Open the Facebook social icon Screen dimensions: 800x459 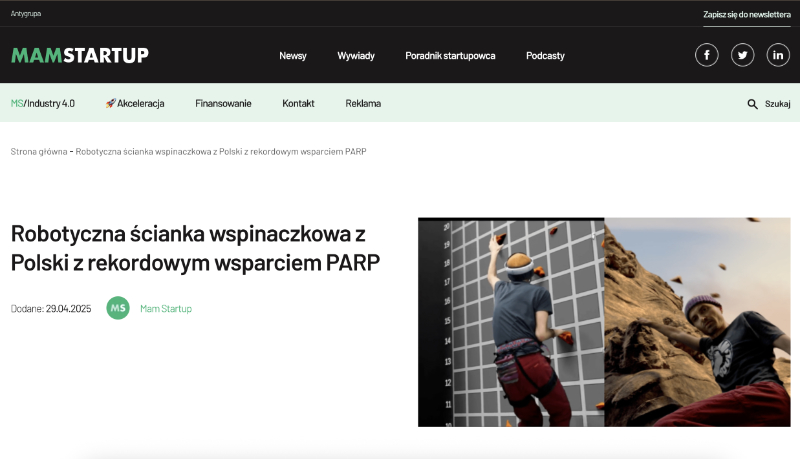(x=707, y=55)
